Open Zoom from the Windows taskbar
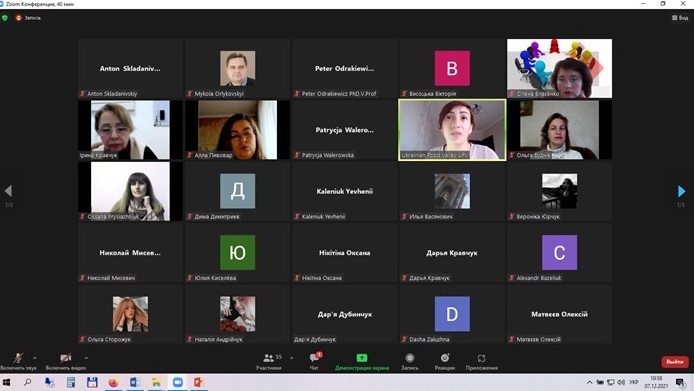694x391 pixels. (x=177, y=382)
